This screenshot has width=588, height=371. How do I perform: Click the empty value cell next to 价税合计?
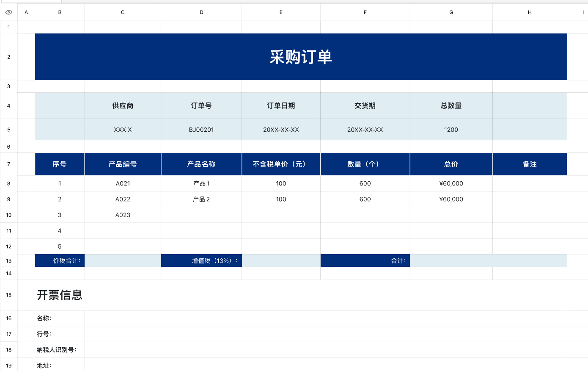(x=123, y=260)
